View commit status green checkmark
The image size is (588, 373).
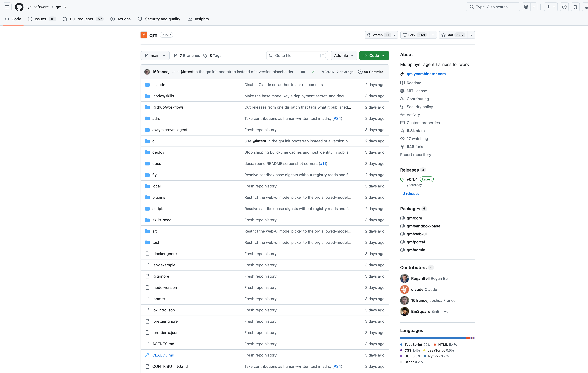tap(313, 72)
